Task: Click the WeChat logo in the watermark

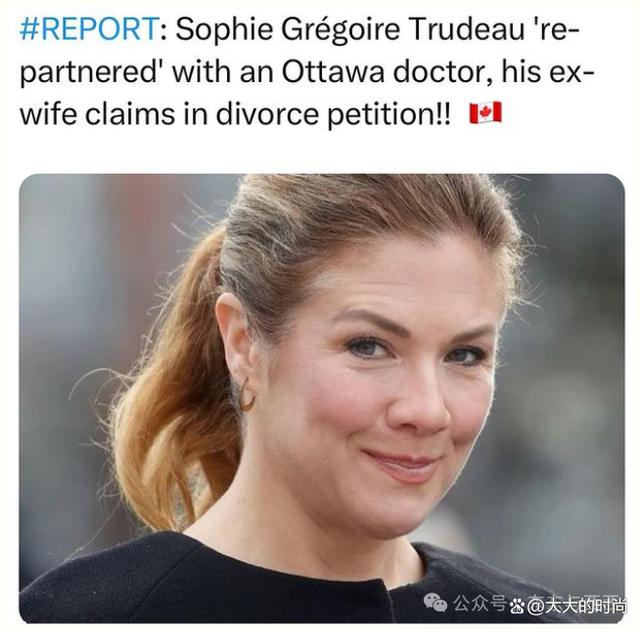Action: pos(435,603)
